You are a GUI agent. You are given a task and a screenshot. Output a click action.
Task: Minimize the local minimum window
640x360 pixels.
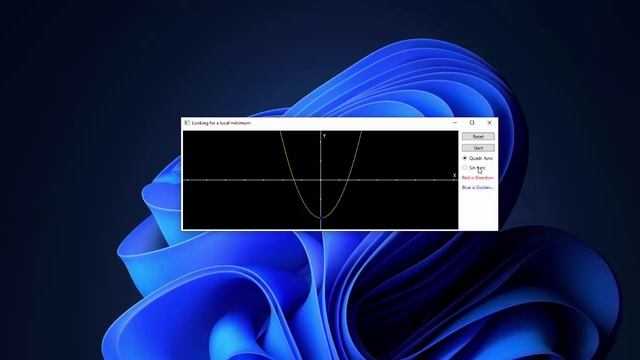click(455, 122)
